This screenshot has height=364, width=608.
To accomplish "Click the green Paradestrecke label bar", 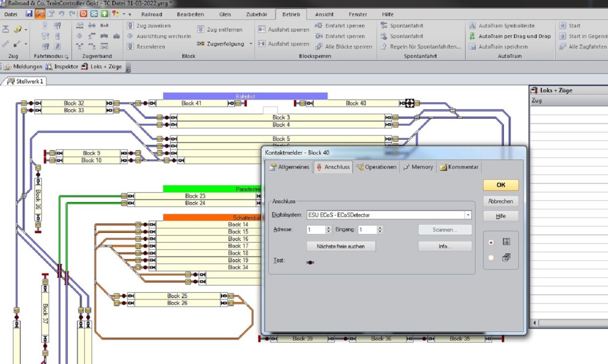I will 212,189.
